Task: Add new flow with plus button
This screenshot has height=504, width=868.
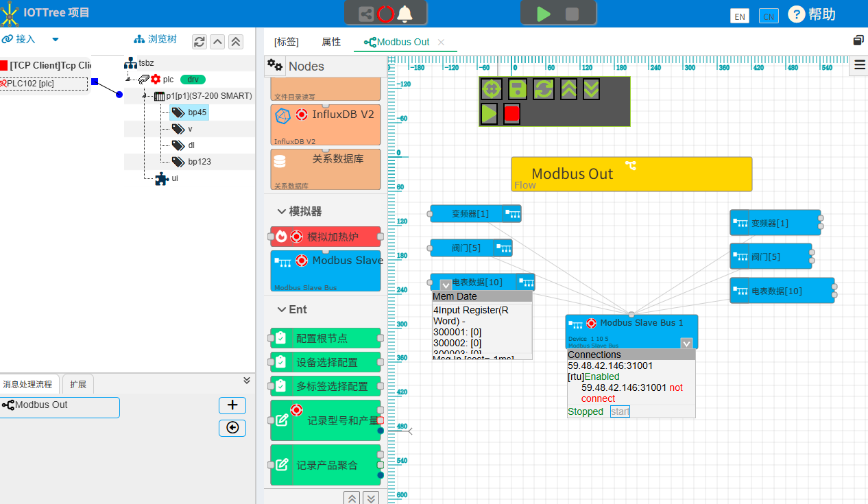Action: (x=232, y=405)
